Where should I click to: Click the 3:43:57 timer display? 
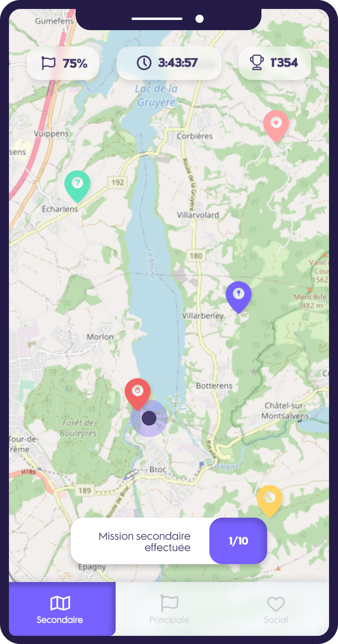coord(178,63)
